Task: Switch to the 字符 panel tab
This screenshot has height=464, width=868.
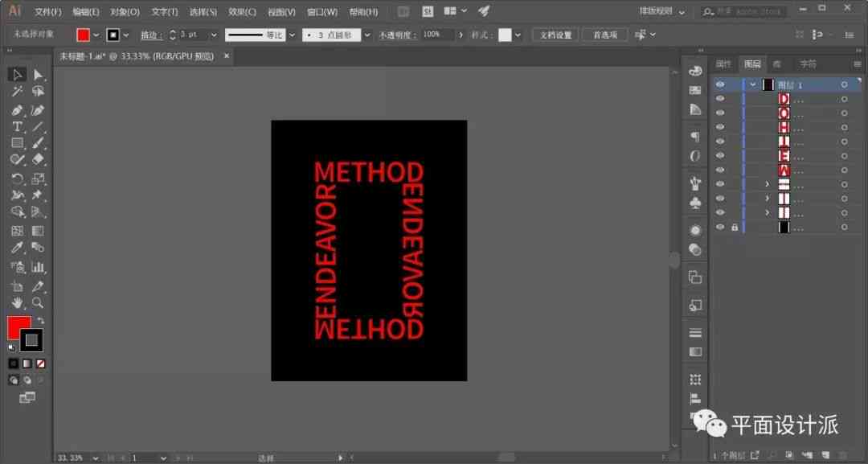Action: pos(809,64)
